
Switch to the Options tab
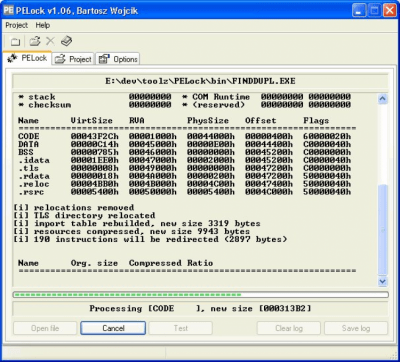click(118, 59)
